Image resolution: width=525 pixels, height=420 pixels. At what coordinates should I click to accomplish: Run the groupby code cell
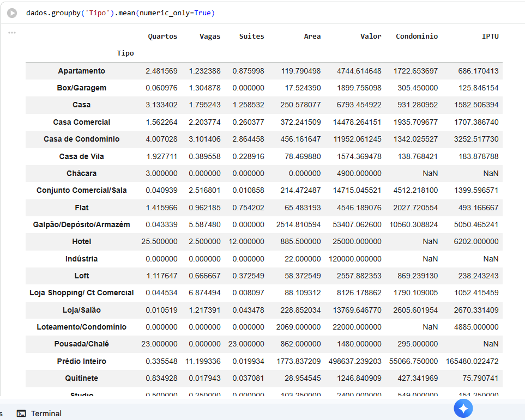tap(12, 13)
